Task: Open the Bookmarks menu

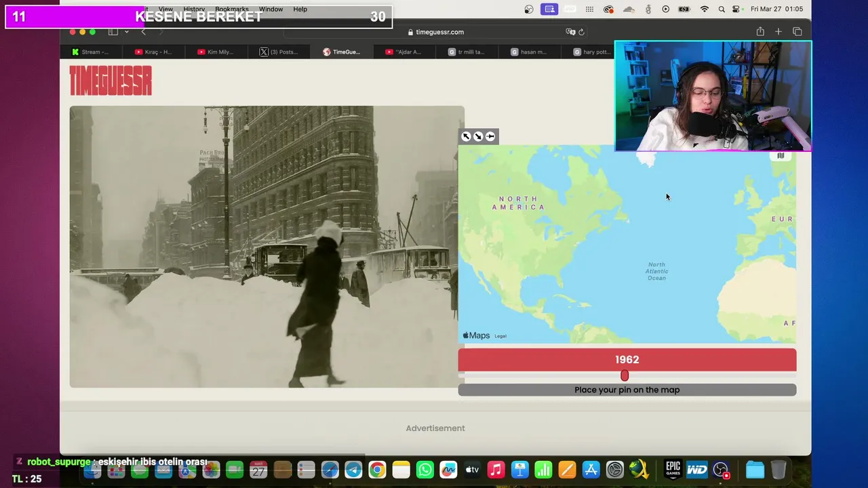Action: [x=232, y=9]
